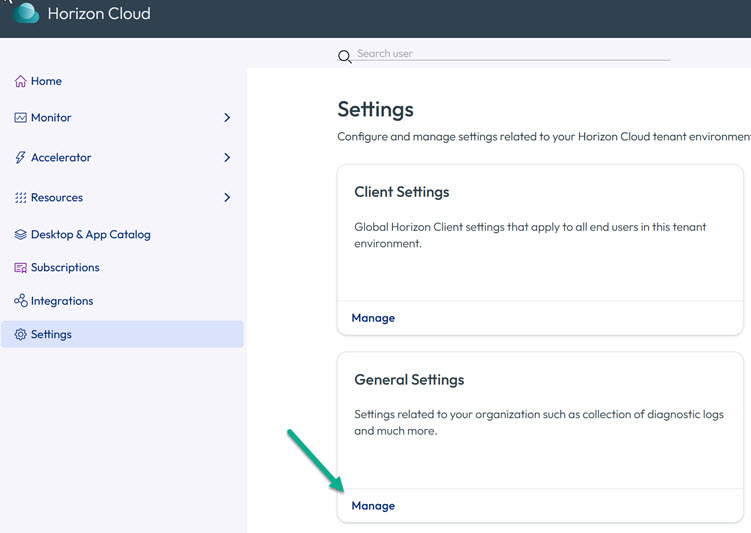Select Accelerator in the sidebar
The width and height of the screenshot is (751, 533).
pyautogui.click(x=61, y=158)
